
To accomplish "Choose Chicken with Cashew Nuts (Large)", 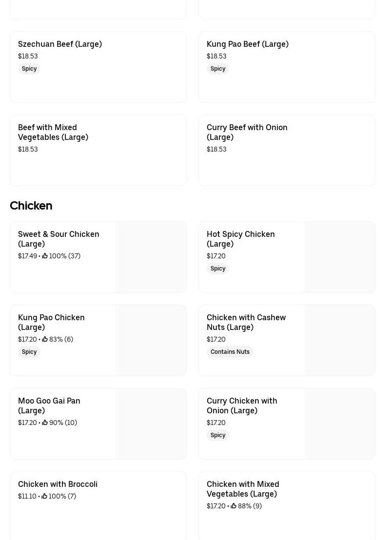I will coord(246,322).
